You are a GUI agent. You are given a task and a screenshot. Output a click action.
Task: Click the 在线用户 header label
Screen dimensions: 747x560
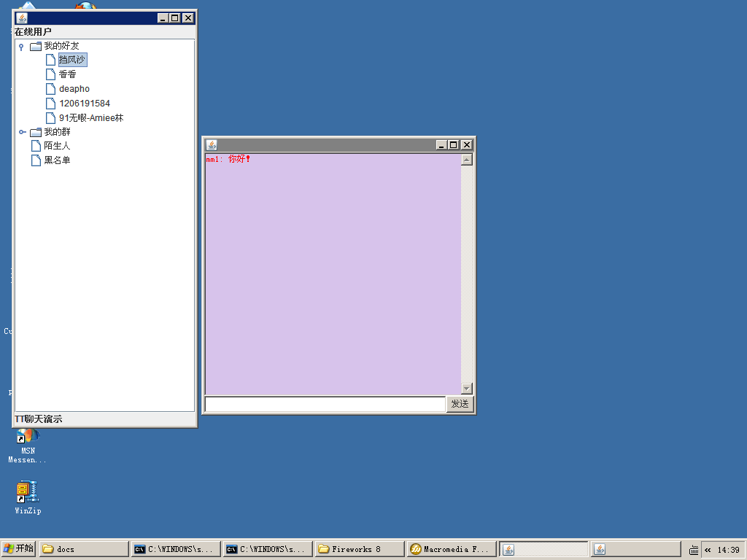33,32
